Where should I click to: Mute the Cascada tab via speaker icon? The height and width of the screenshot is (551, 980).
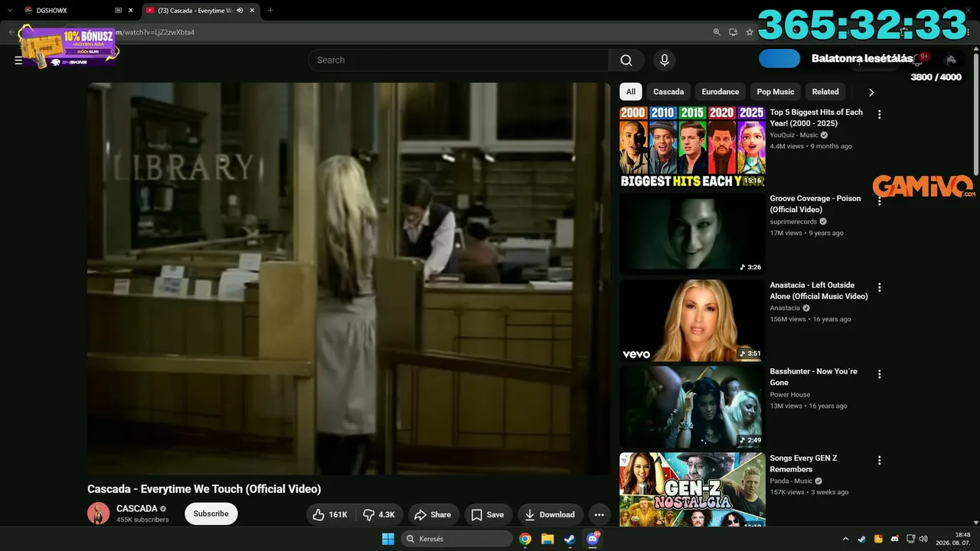(240, 11)
